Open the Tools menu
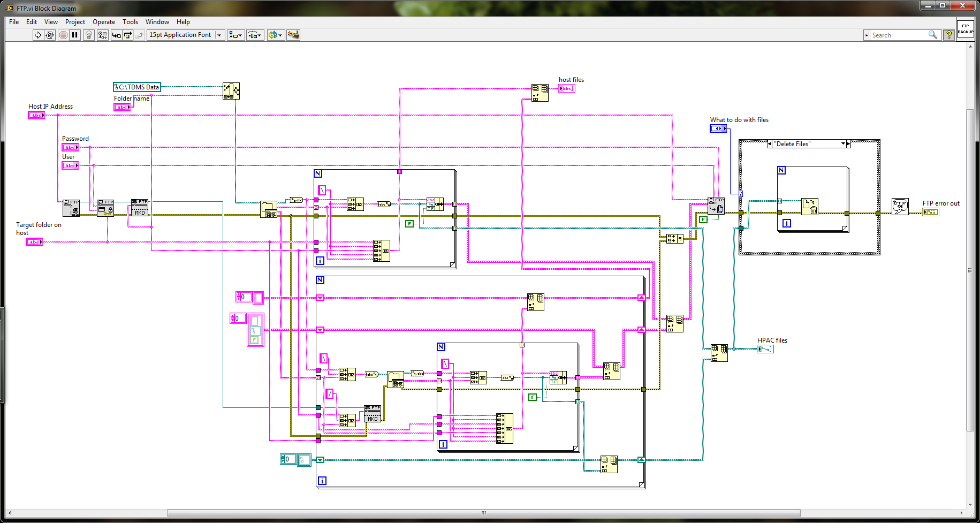 tap(130, 22)
